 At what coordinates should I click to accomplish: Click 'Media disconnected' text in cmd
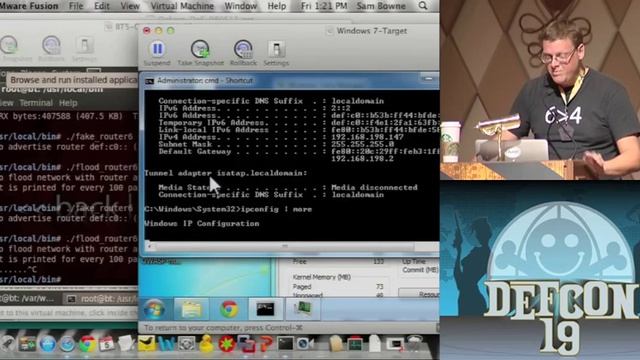pos(374,187)
